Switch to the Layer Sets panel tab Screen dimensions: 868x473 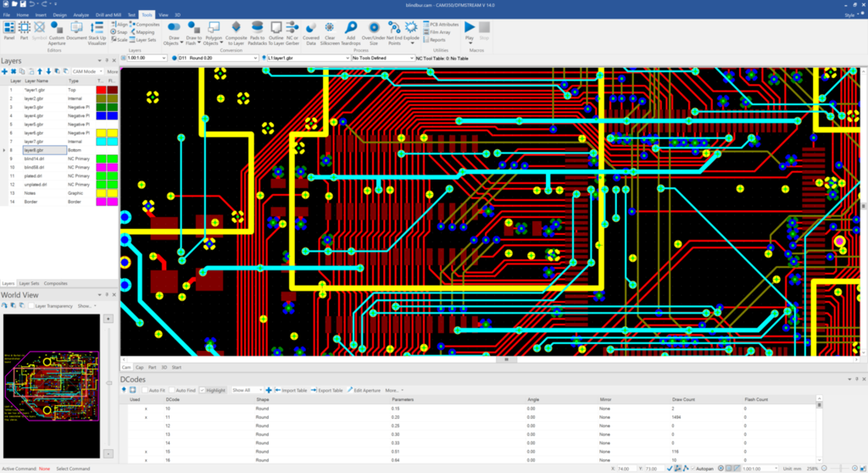[29, 284]
